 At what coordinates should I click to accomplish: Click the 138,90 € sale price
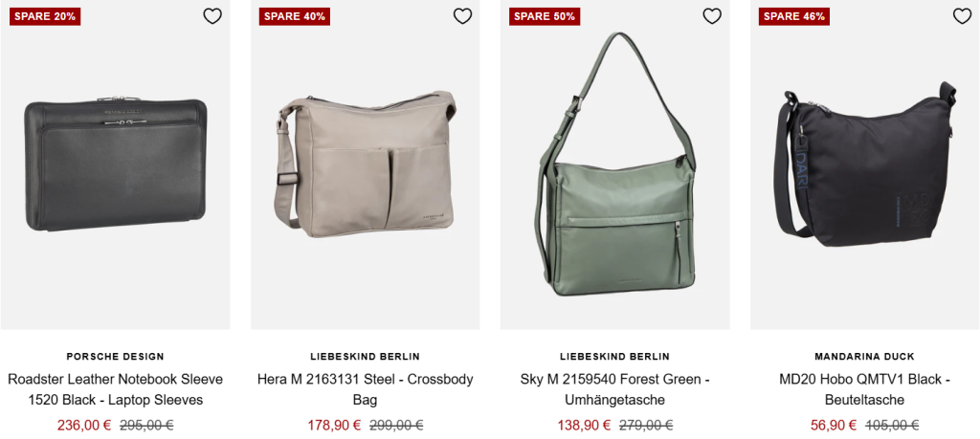click(584, 426)
